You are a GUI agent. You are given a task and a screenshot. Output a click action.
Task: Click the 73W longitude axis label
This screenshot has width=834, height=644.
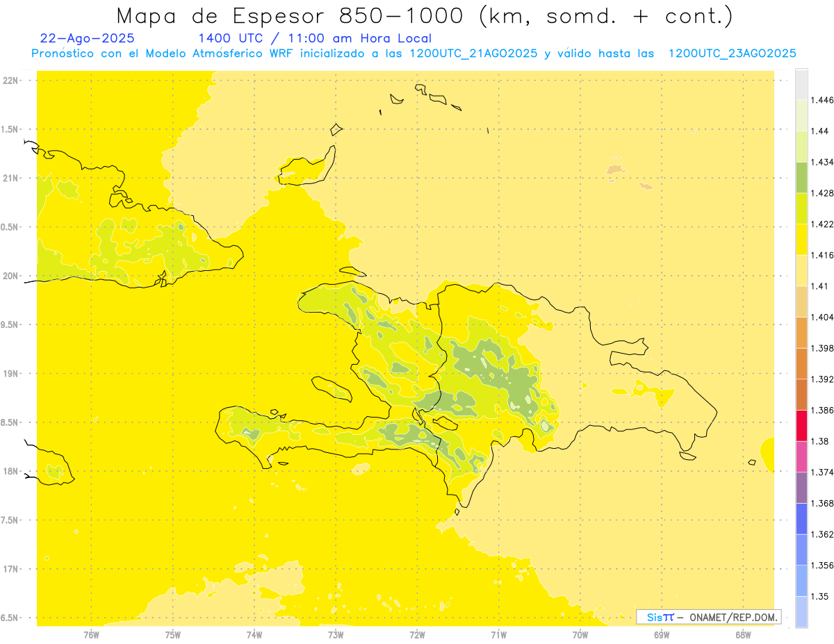336,634
